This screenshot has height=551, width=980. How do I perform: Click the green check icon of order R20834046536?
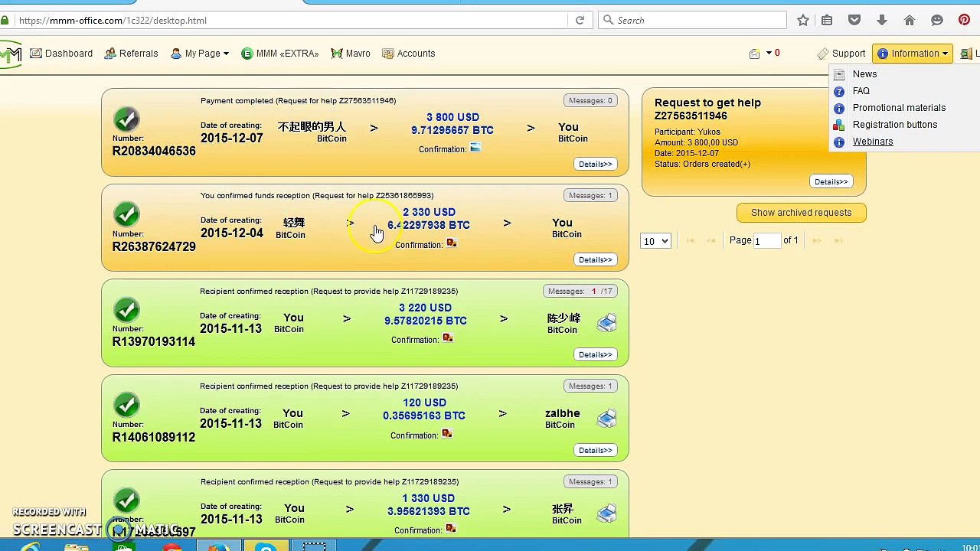tap(126, 119)
